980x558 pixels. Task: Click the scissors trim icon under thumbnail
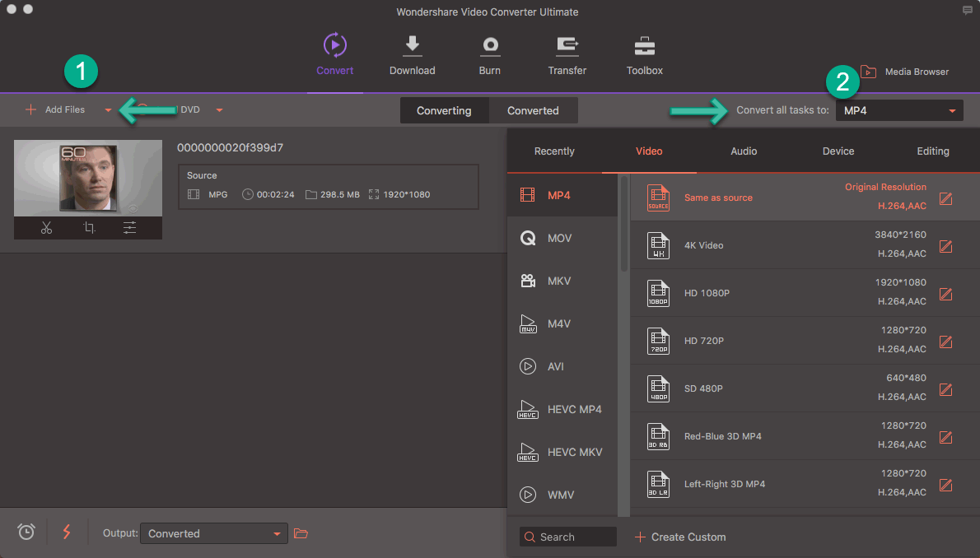pyautogui.click(x=46, y=228)
